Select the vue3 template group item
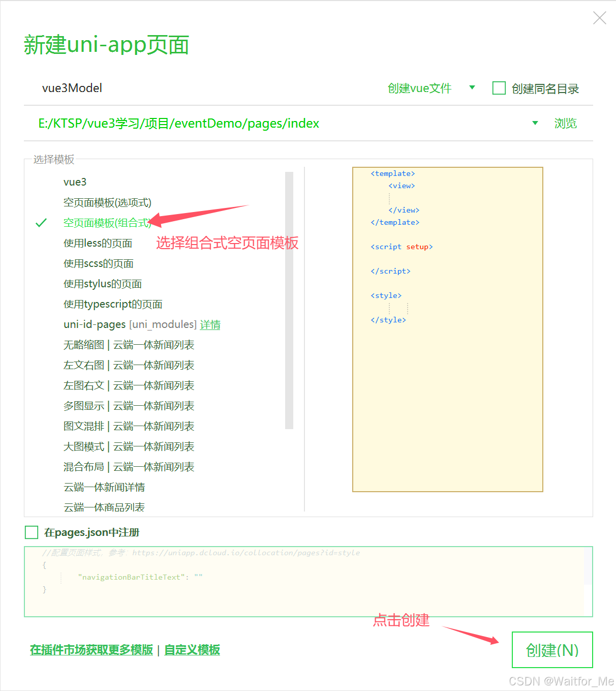Screen dimensions: 616x691 [75, 182]
